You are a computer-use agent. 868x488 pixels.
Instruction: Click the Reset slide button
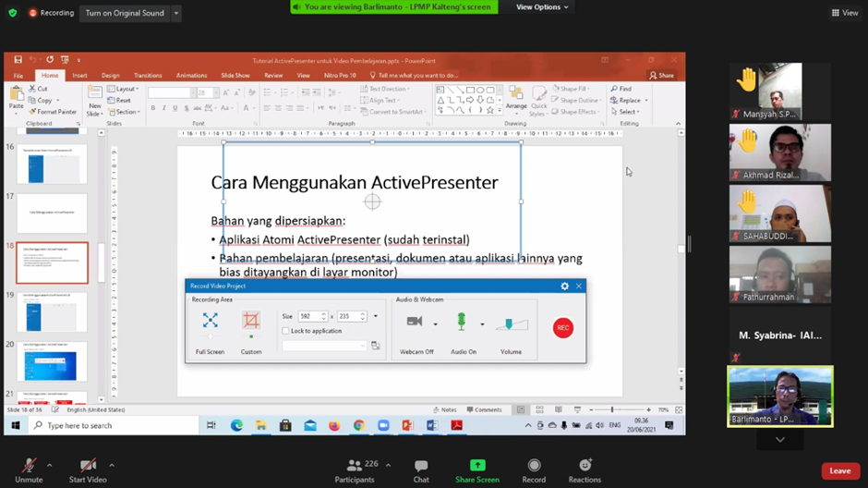(119, 100)
